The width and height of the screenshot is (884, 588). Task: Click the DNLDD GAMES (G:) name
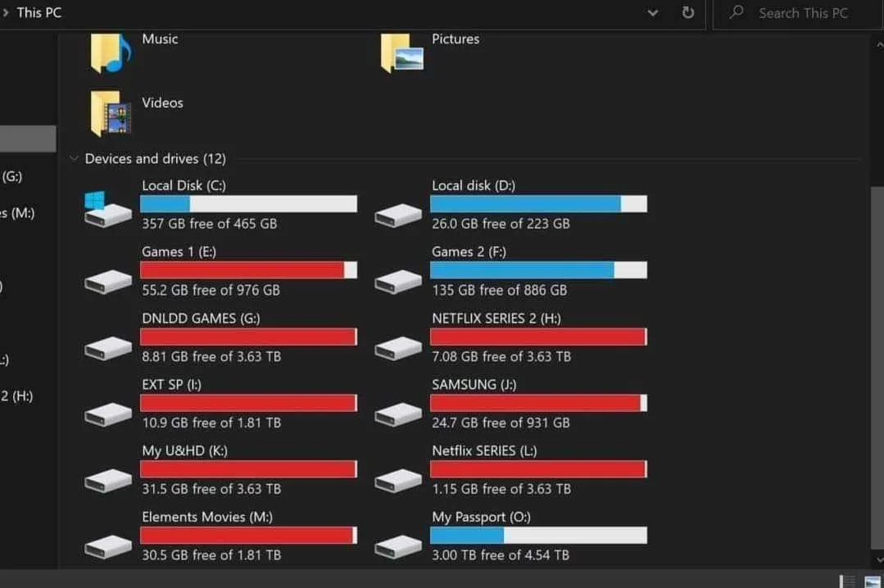pyautogui.click(x=201, y=318)
